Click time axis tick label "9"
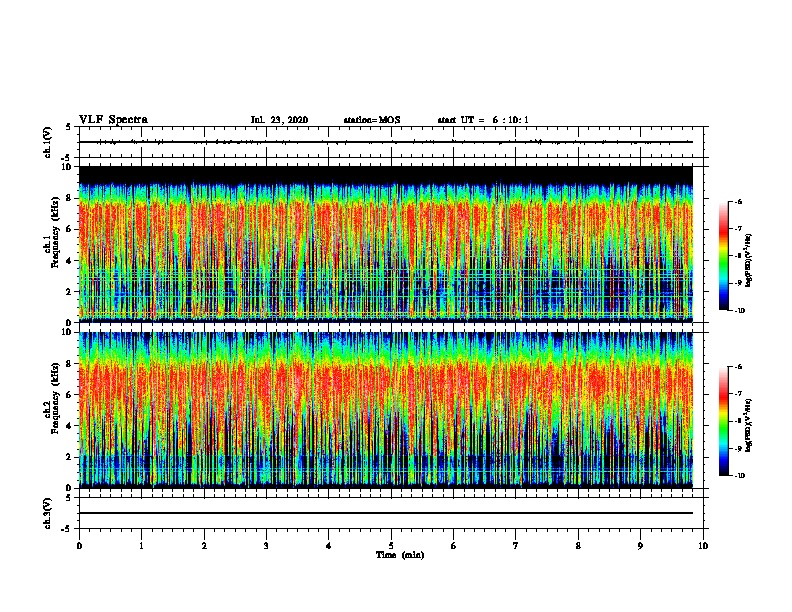 coord(640,546)
